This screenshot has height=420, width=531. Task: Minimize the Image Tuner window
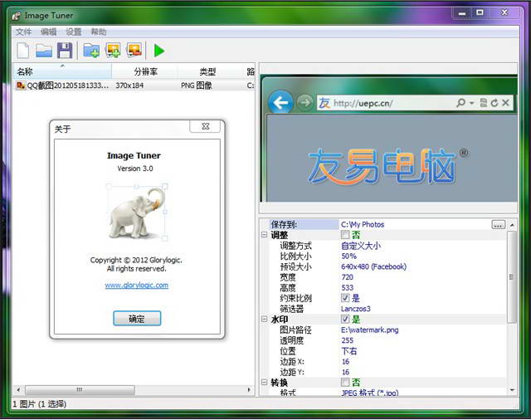click(x=462, y=13)
